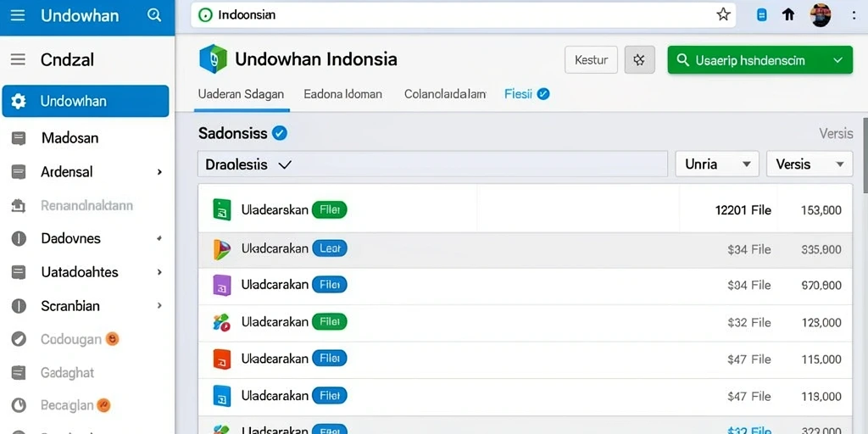868x434 pixels.
Task: Click the Gadaghat sidebar icon
Action: [x=19, y=373]
